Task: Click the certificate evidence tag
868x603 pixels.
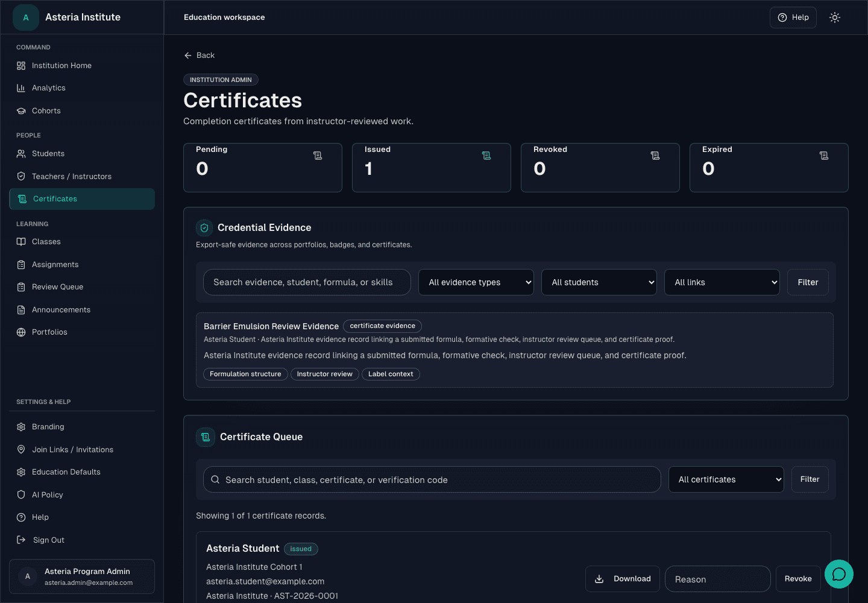Action: pos(383,326)
